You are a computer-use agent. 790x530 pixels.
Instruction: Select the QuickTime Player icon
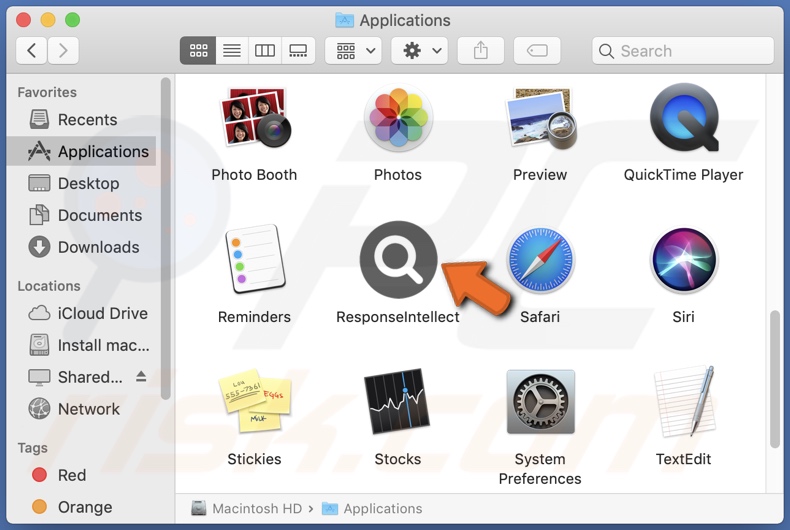(x=684, y=118)
